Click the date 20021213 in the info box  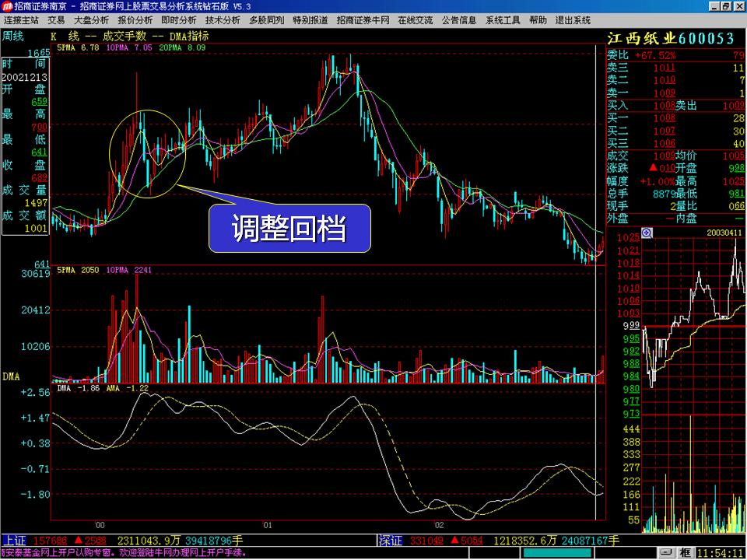tap(24, 77)
